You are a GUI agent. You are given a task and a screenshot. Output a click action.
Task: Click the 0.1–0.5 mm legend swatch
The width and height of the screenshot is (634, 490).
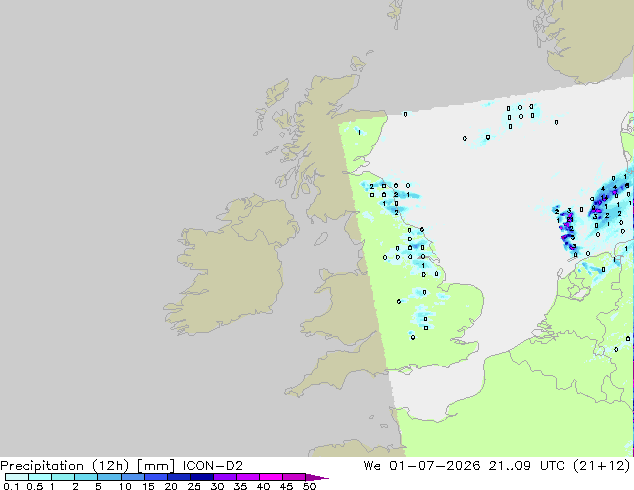point(17,477)
